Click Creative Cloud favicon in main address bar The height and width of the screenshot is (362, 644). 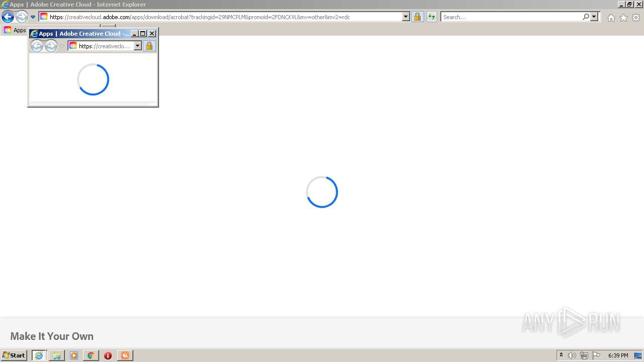[x=44, y=17]
